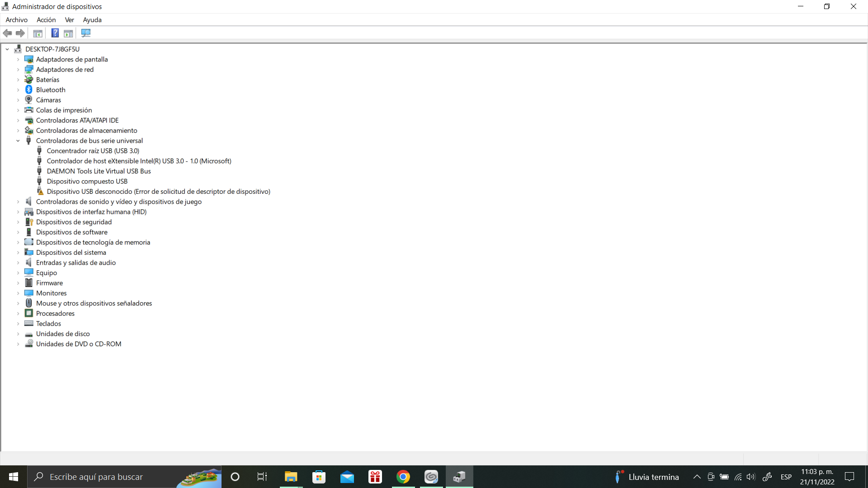This screenshot has height=488, width=868.
Task: Click the Mostrar u ocultar panel toolbar icon
Action: click(38, 33)
